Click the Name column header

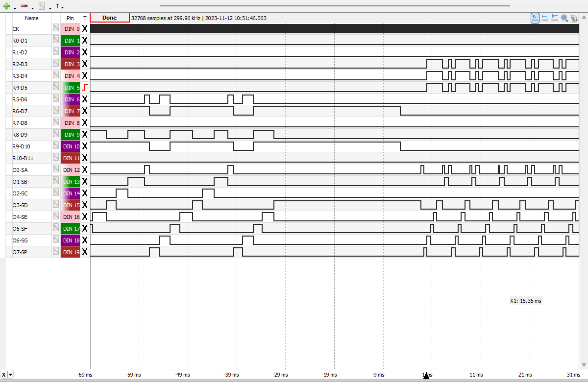pos(32,18)
